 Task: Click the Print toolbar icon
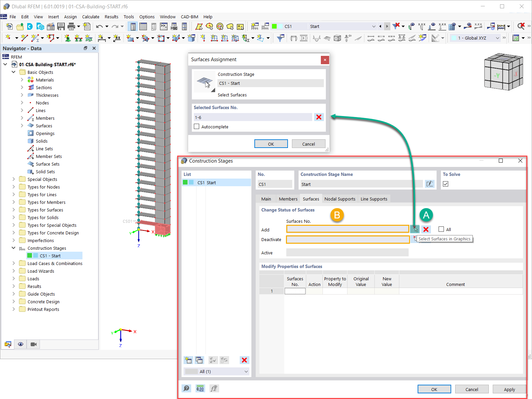point(71,27)
